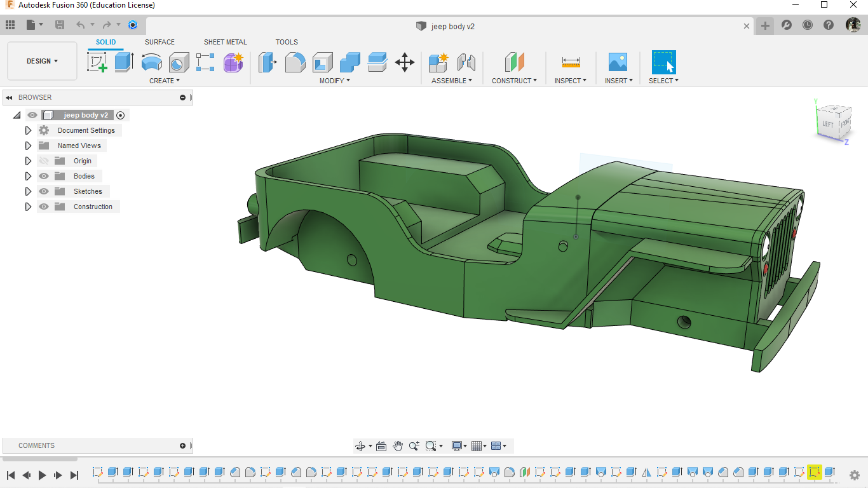Select the Joint tool
This screenshot has height=488, width=868.
click(466, 62)
